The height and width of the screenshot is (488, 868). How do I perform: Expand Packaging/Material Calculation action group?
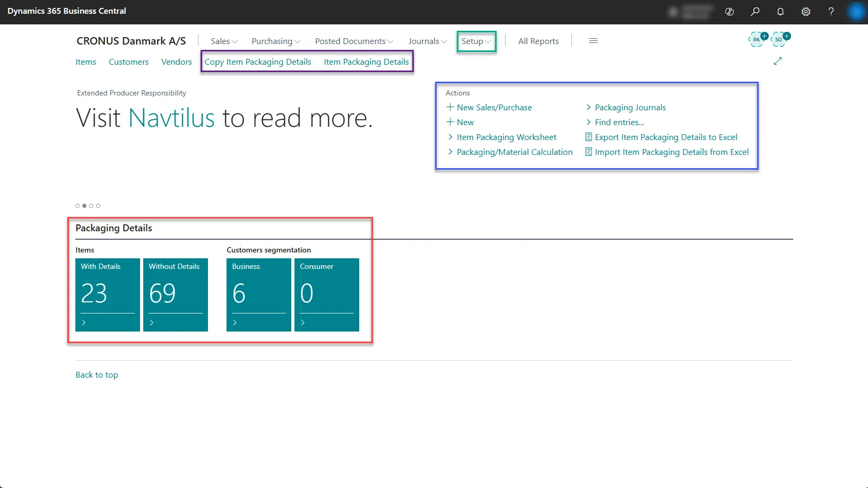tap(509, 152)
